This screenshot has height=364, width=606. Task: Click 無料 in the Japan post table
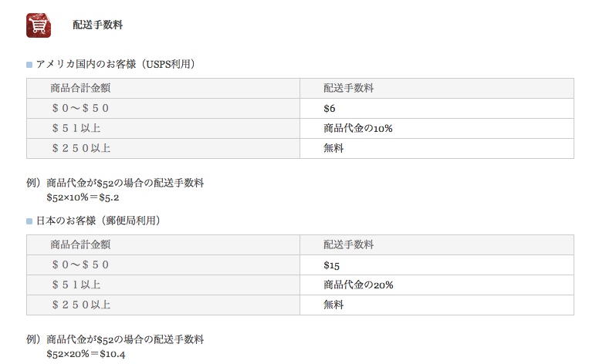click(333, 305)
